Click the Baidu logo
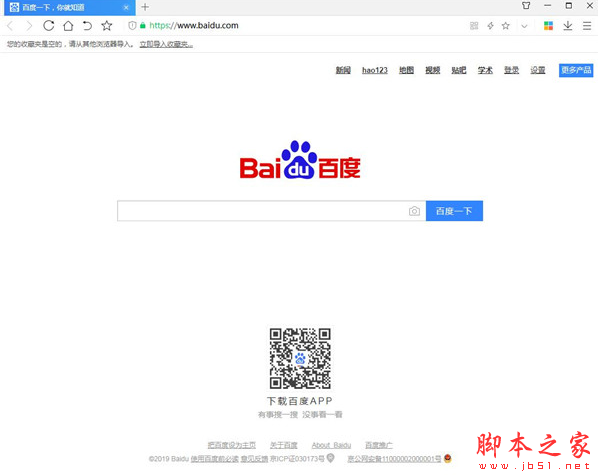 point(300,160)
